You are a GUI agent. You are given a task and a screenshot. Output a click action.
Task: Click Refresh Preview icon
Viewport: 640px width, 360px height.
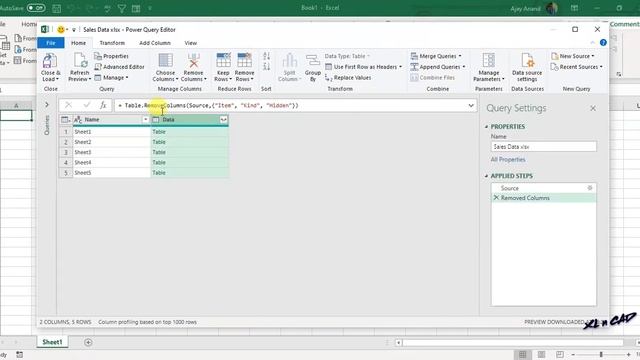80,61
